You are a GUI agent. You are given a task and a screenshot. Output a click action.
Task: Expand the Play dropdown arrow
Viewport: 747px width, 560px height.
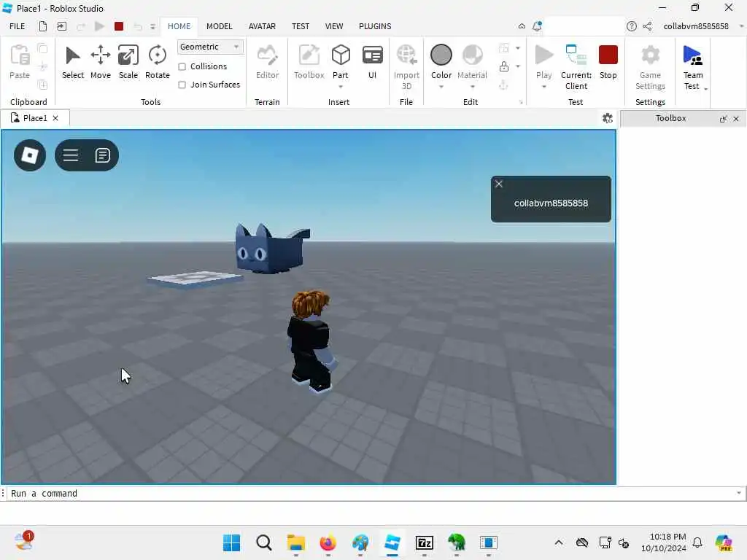click(x=543, y=87)
